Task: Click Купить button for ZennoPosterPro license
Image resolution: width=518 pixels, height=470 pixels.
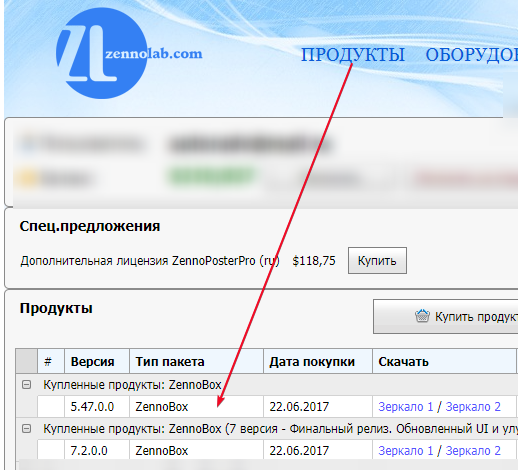Action: [377, 261]
